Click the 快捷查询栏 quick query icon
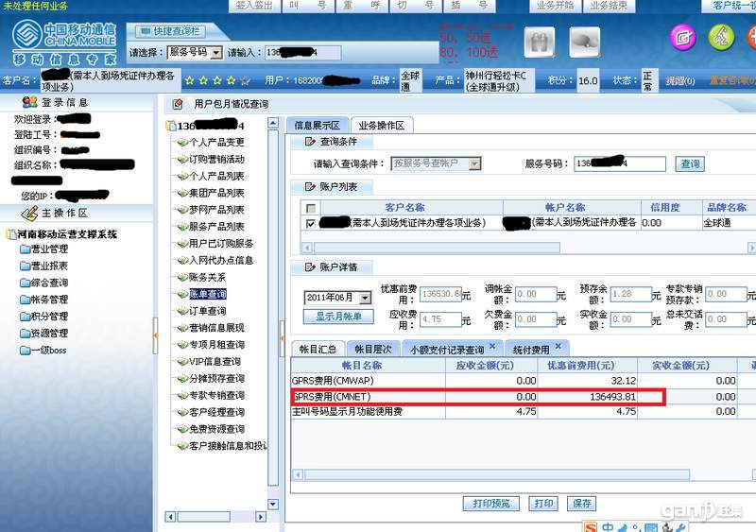 point(144,32)
